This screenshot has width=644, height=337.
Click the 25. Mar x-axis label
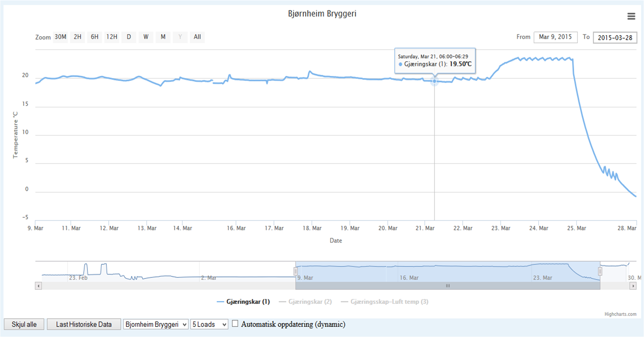(577, 228)
